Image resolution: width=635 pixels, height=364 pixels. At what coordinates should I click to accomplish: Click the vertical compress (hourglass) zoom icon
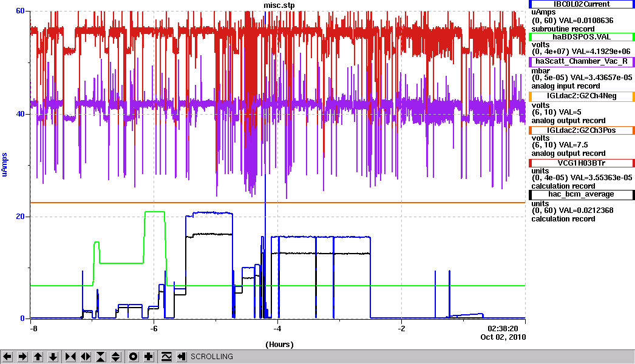click(101, 357)
